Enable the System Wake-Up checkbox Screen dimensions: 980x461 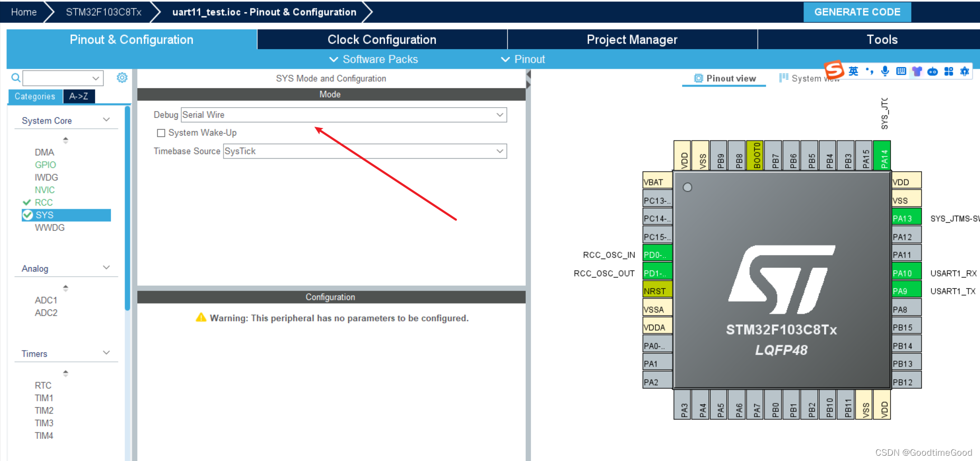click(161, 133)
